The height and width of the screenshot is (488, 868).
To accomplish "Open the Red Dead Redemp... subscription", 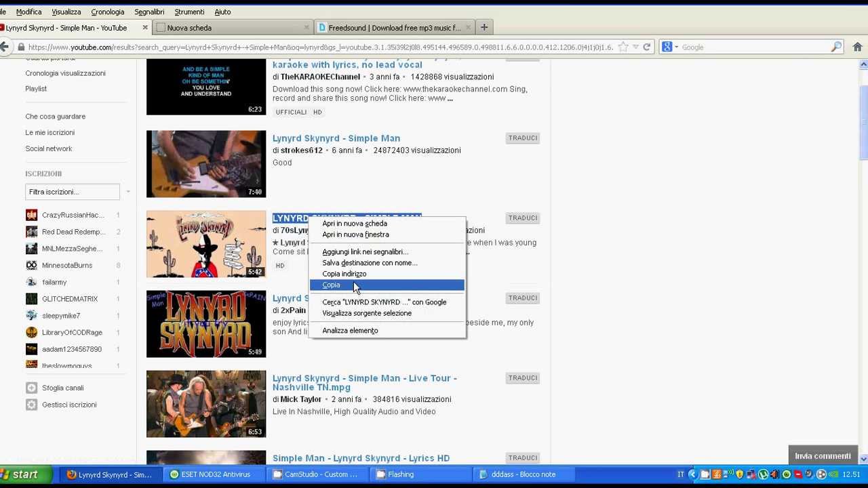I will (73, 232).
